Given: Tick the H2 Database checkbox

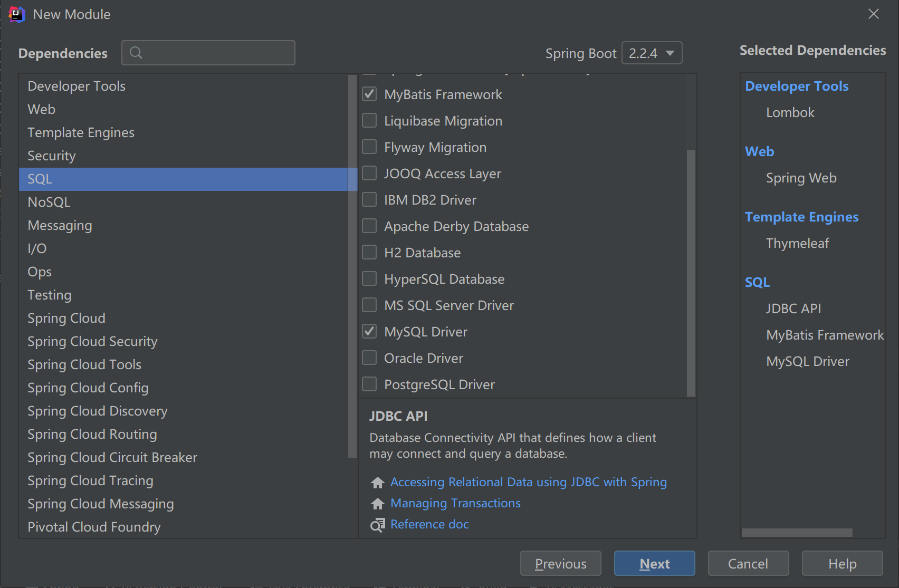Looking at the screenshot, I should tap(369, 253).
